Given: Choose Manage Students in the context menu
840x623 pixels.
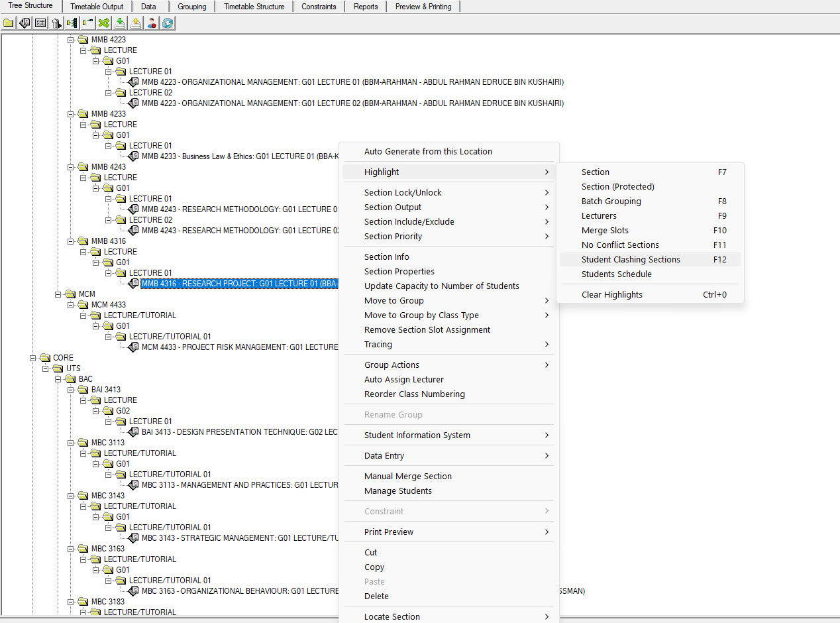Looking at the screenshot, I should pyautogui.click(x=449, y=491).
